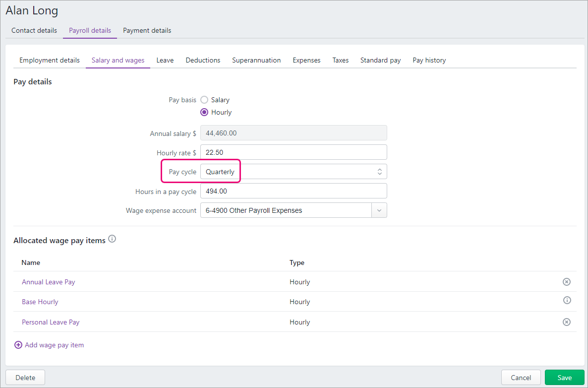Click info icon on Base Hourly row
The image size is (588, 388).
(567, 300)
